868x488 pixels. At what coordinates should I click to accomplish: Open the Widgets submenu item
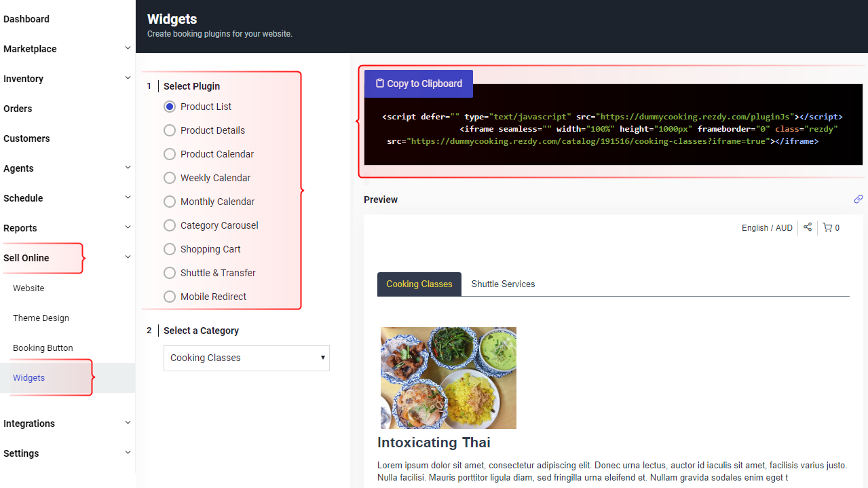click(x=29, y=377)
